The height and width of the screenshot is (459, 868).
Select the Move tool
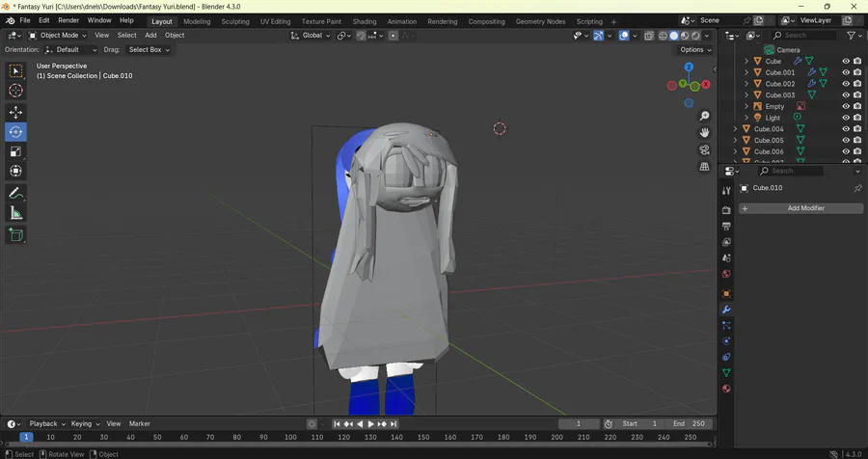(x=15, y=113)
